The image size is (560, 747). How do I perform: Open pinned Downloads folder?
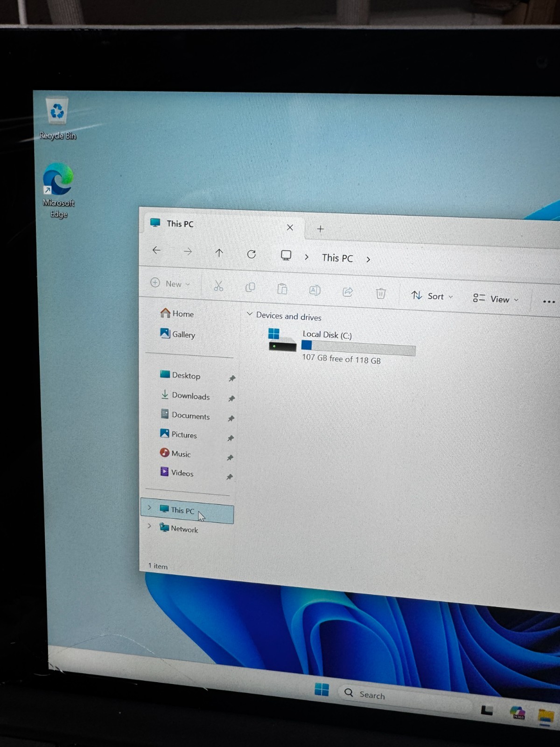(185, 395)
